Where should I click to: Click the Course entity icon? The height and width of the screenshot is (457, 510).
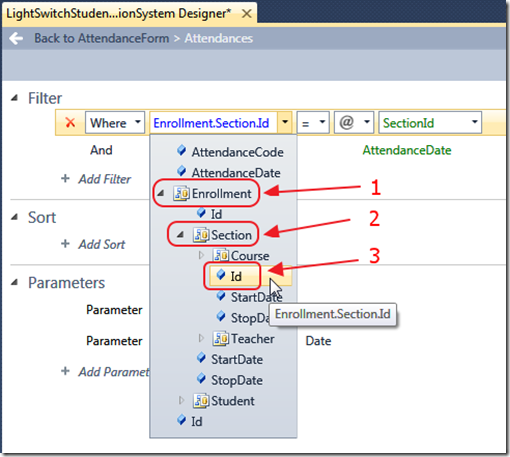click(221, 256)
